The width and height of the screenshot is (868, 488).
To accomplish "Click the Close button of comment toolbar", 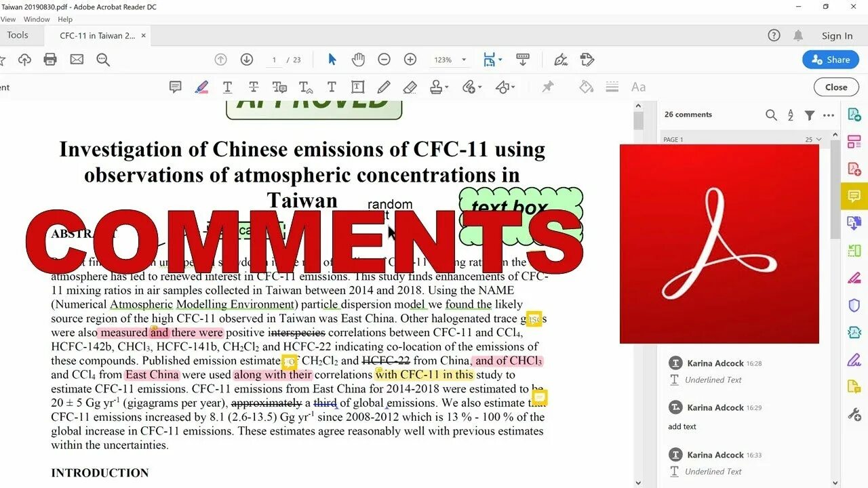I will point(835,87).
